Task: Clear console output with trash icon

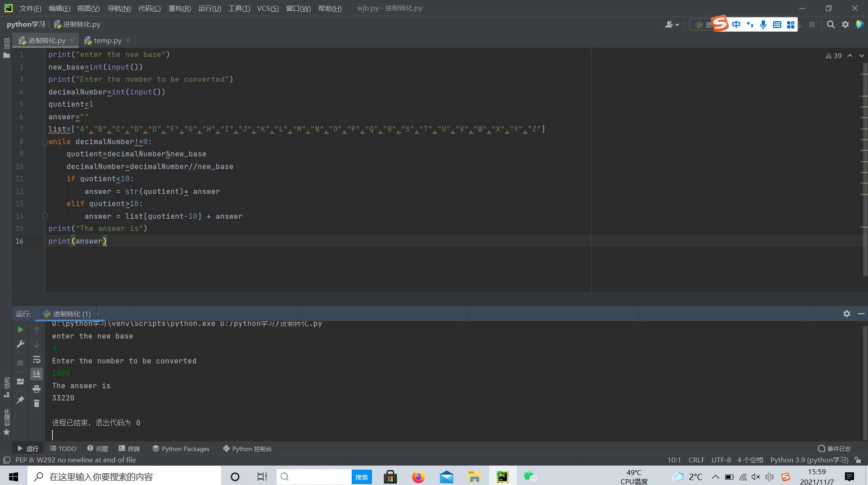Action: pos(37,404)
